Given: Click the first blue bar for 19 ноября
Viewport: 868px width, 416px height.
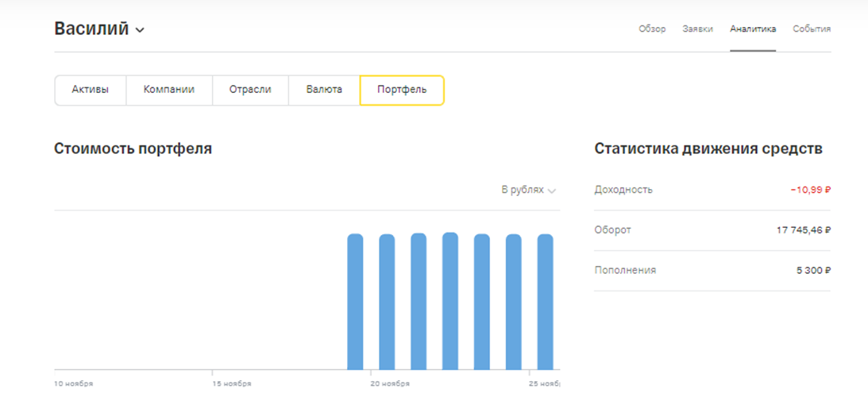Looking at the screenshot, I should coord(355,302).
